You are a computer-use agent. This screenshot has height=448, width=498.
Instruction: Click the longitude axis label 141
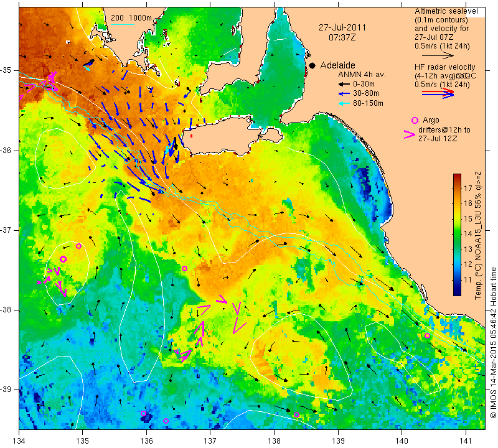466,441
